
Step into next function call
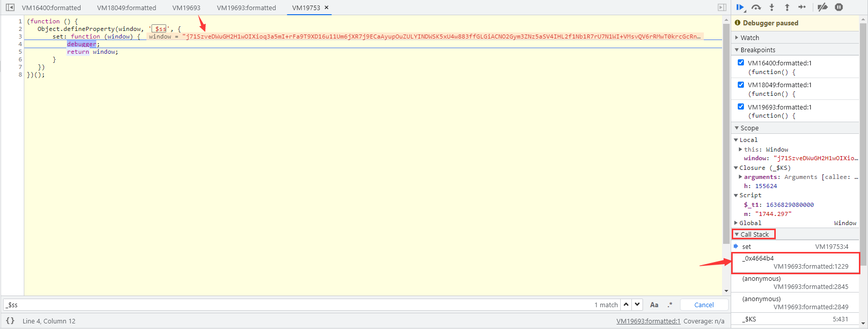tap(772, 7)
